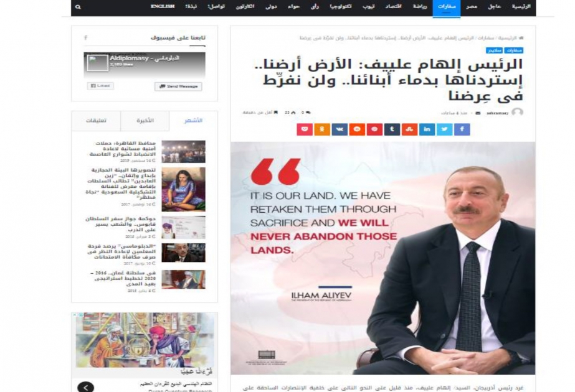Click the author avatar icon

pyautogui.click(x=518, y=112)
